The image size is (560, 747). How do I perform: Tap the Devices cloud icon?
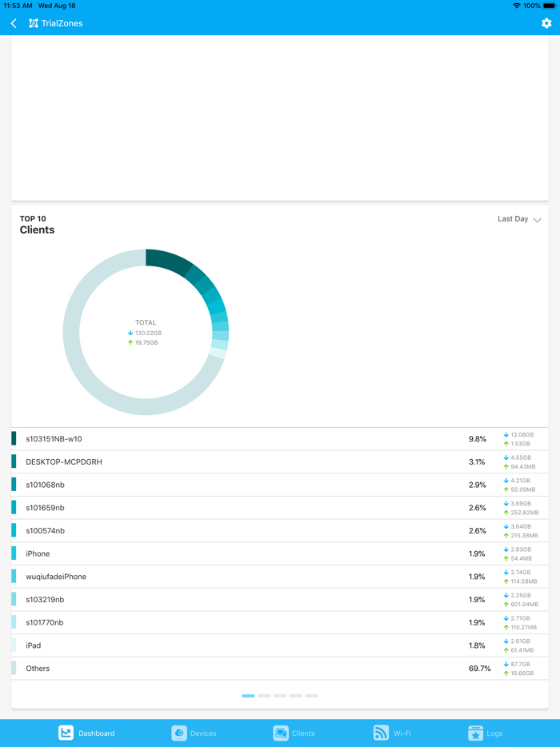coord(179,733)
